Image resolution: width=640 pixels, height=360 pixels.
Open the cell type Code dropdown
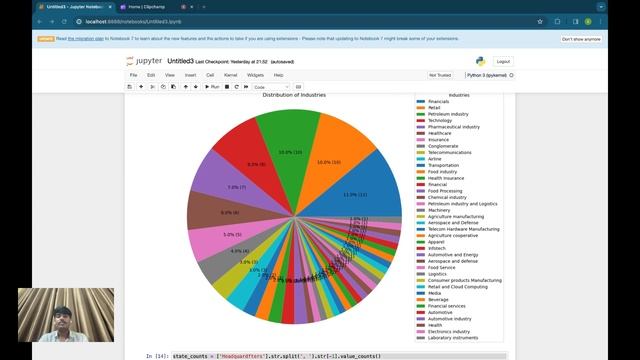[271, 87]
